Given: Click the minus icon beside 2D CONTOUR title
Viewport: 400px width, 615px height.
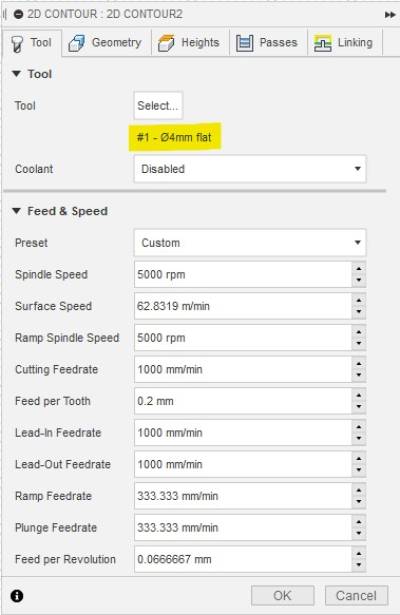Looking at the screenshot, I should 18,15.
